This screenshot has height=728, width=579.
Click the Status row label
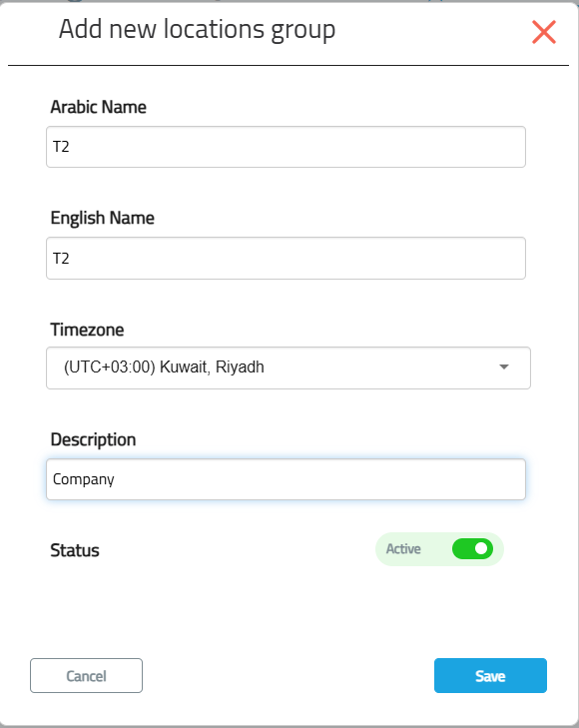[75, 550]
